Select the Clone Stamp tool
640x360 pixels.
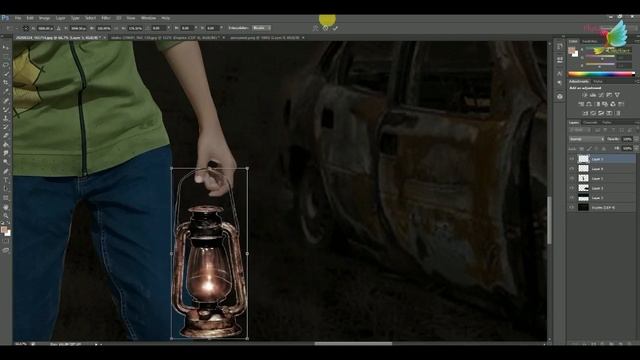tap(6, 118)
